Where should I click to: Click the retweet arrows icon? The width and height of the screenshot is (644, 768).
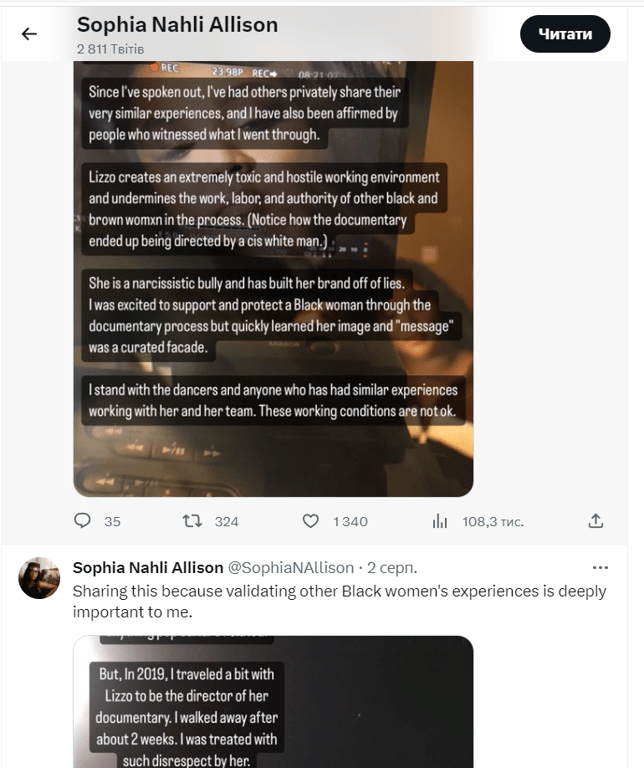(x=191, y=521)
